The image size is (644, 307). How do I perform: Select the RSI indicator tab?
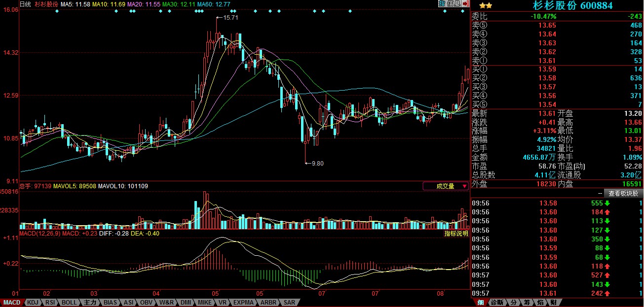tap(50, 302)
